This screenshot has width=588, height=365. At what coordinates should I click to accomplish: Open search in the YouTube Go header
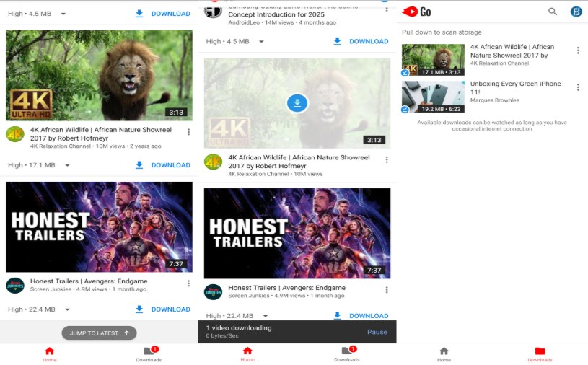click(553, 12)
